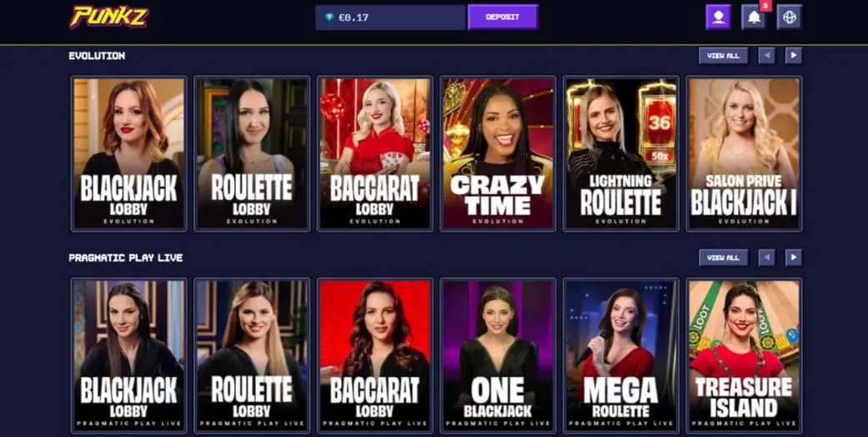
Task: Click the Punkz logo
Action: [109, 17]
